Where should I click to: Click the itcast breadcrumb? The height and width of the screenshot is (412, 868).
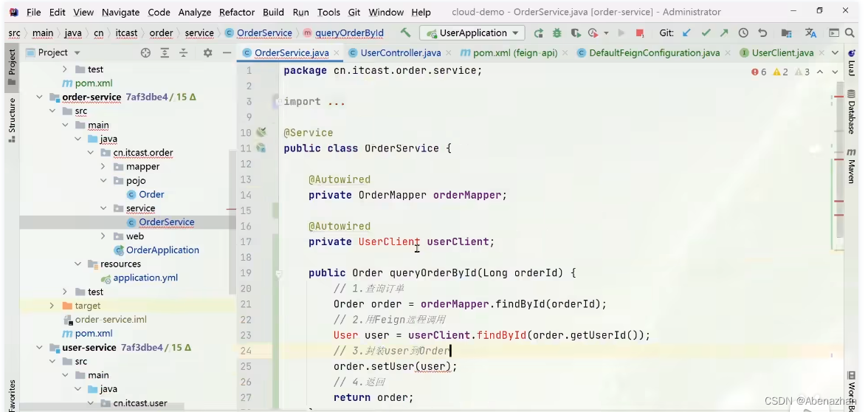(126, 33)
